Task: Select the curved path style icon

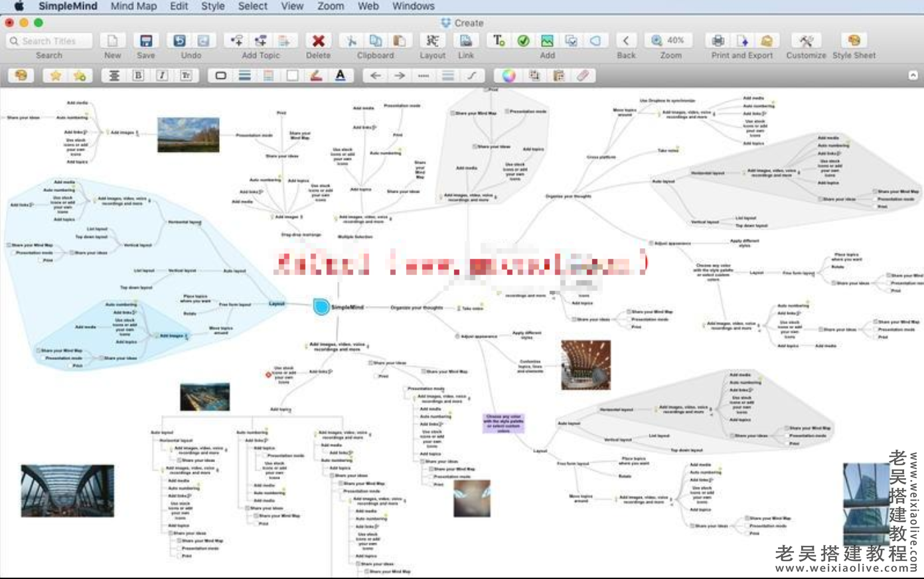Action: (x=472, y=76)
